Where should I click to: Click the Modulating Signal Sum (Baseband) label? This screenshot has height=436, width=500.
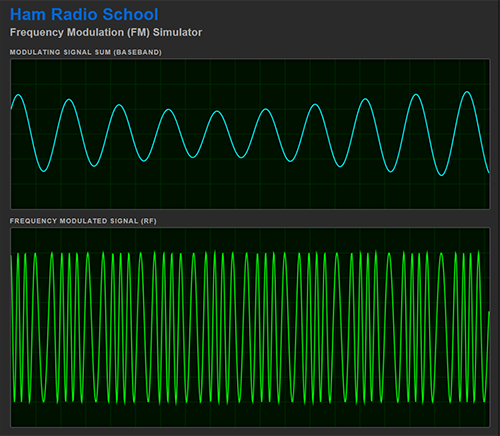click(x=86, y=52)
